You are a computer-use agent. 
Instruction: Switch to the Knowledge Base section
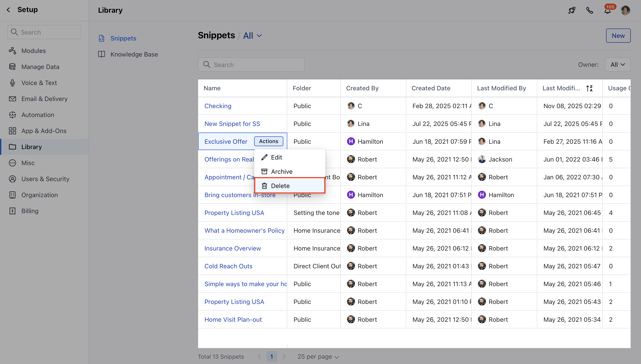(x=134, y=54)
